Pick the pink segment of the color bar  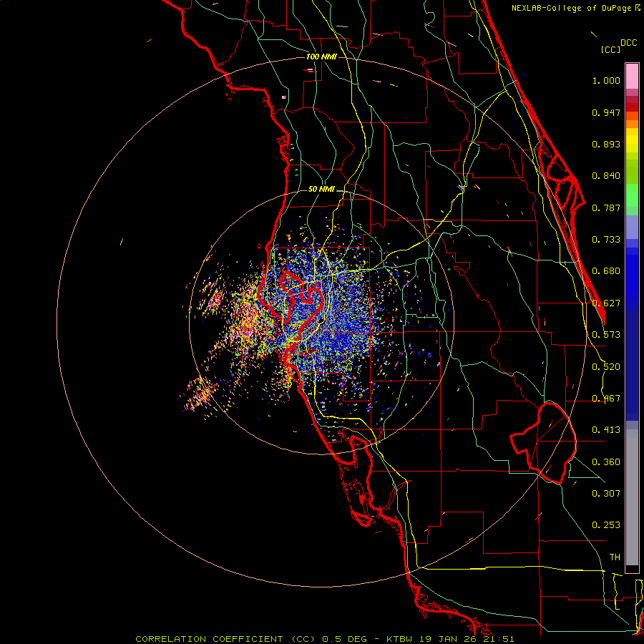tap(632, 77)
